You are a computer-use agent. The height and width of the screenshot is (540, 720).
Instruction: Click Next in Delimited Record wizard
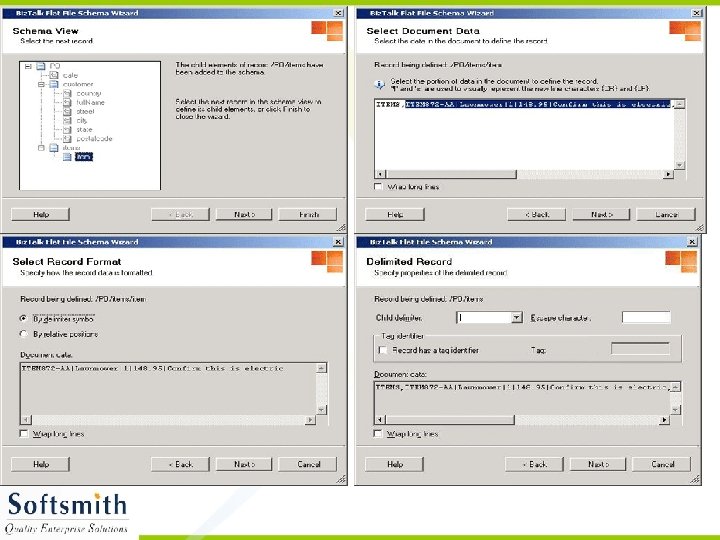click(598, 464)
